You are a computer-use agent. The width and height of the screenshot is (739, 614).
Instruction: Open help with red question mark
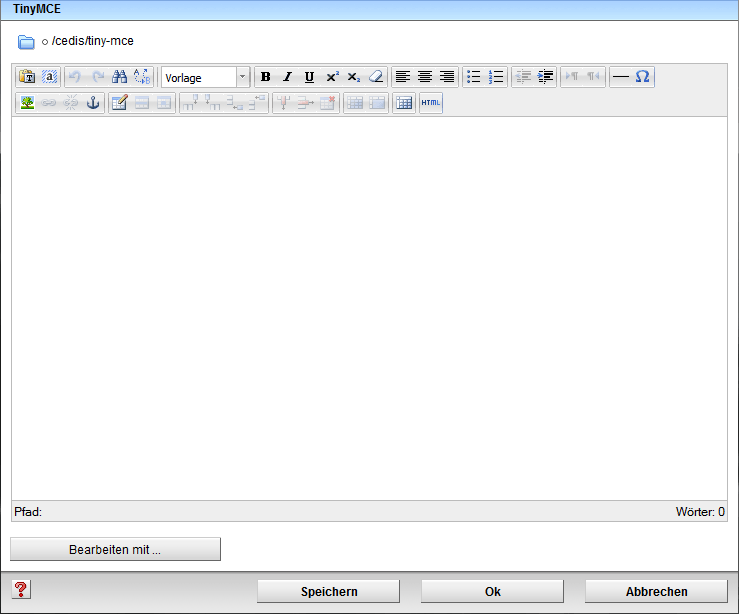tap(21, 589)
